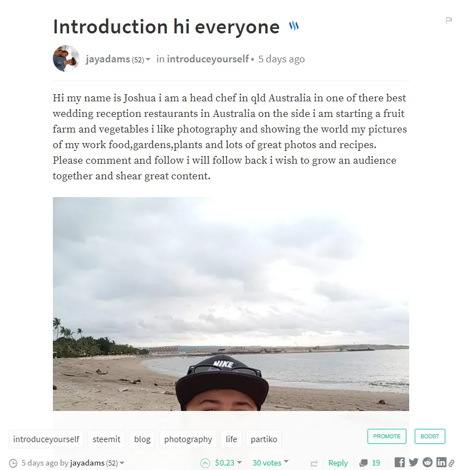Share the post on Twitter
The image size is (476, 470).
point(414,462)
